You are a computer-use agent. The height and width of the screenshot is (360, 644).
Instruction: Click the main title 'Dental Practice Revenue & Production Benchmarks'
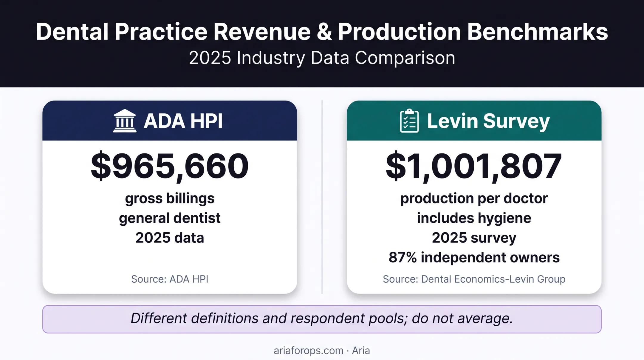[322, 32]
